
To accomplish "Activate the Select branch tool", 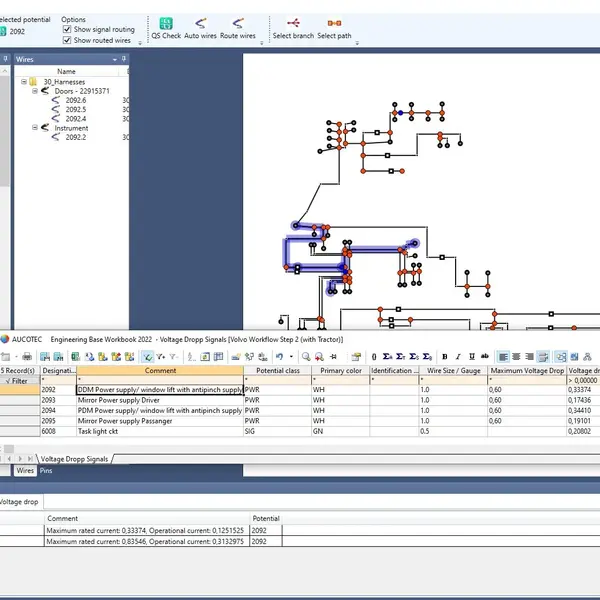I will coord(293,27).
